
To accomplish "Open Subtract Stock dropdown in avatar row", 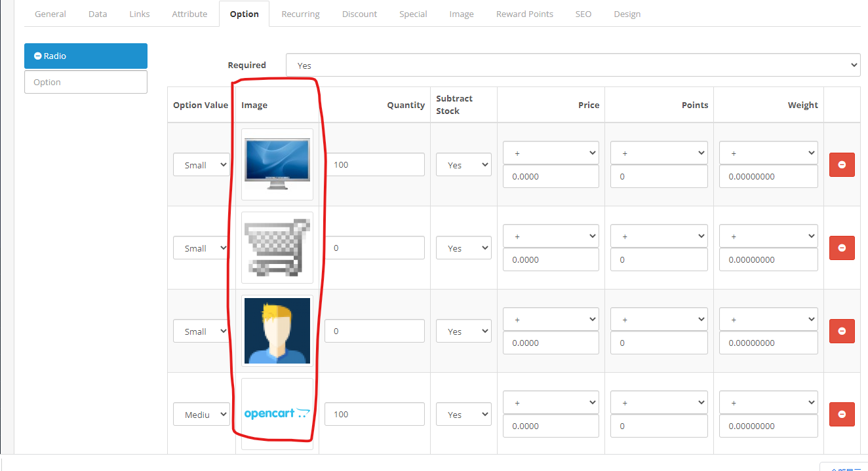I will (x=464, y=331).
